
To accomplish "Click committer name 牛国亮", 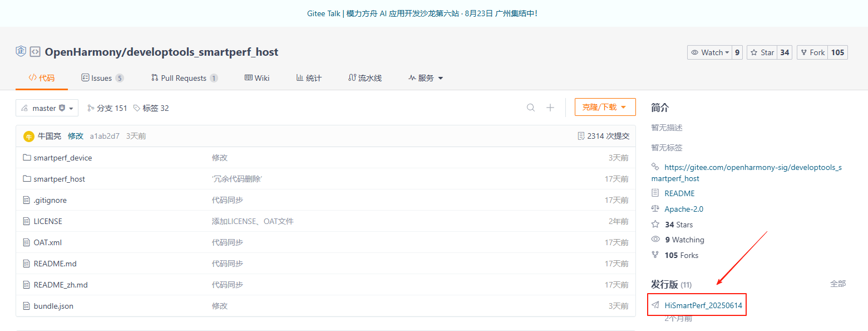I will tap(50, 136).
